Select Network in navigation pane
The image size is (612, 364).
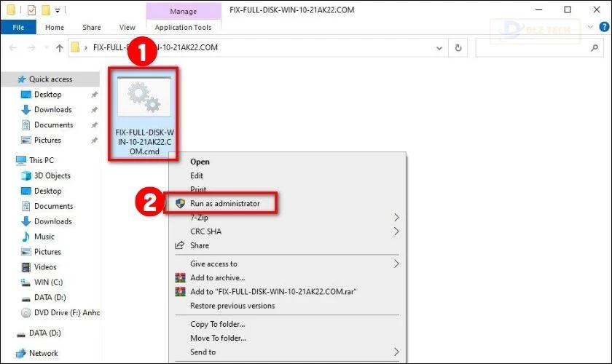43,353
